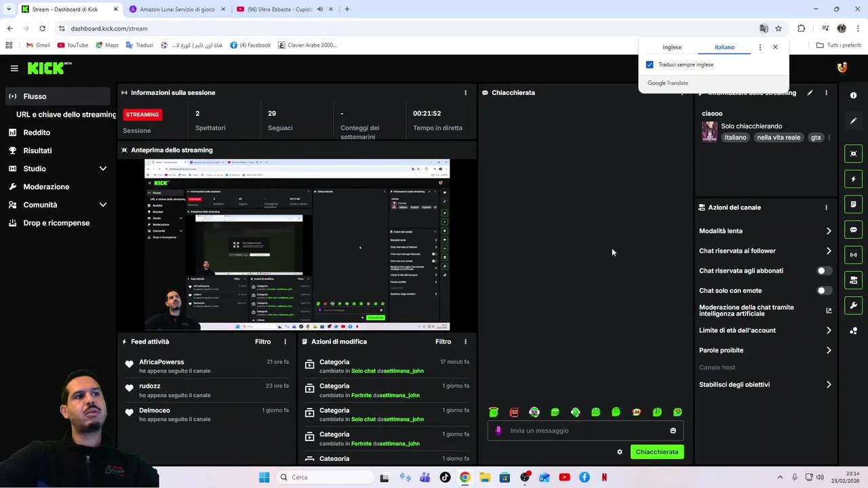Click the chat bubble icon in the right rail

click(853, 230)
